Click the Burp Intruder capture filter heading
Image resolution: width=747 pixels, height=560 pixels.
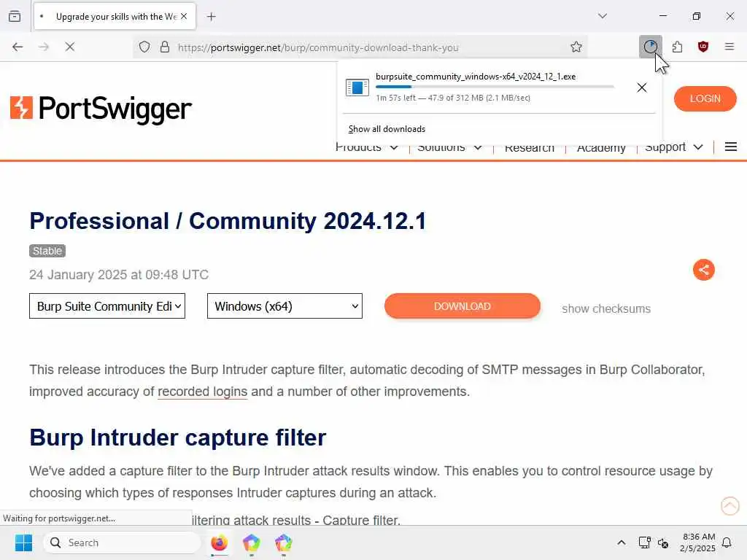point(178,437)
